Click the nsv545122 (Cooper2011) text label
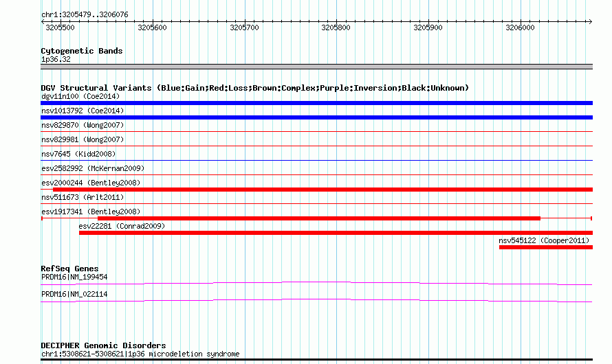Screen dimensions: 612x364 point(544,240)
